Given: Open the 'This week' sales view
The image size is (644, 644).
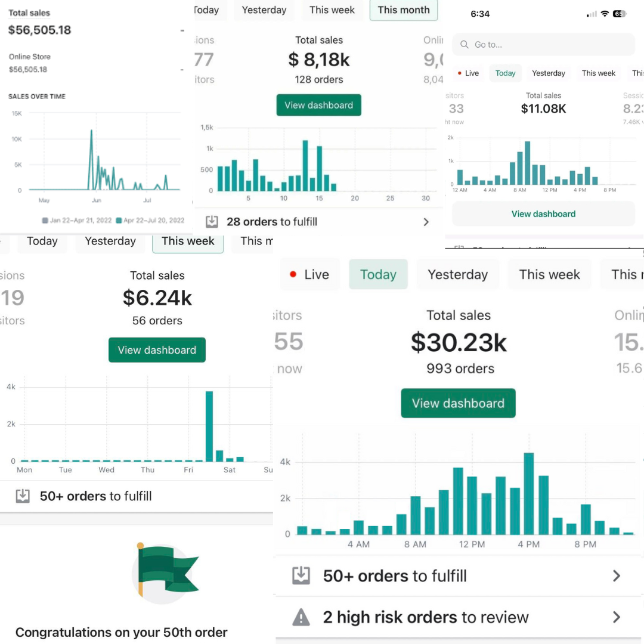Looking at the screenshot, I should click(x=188, y=241).
